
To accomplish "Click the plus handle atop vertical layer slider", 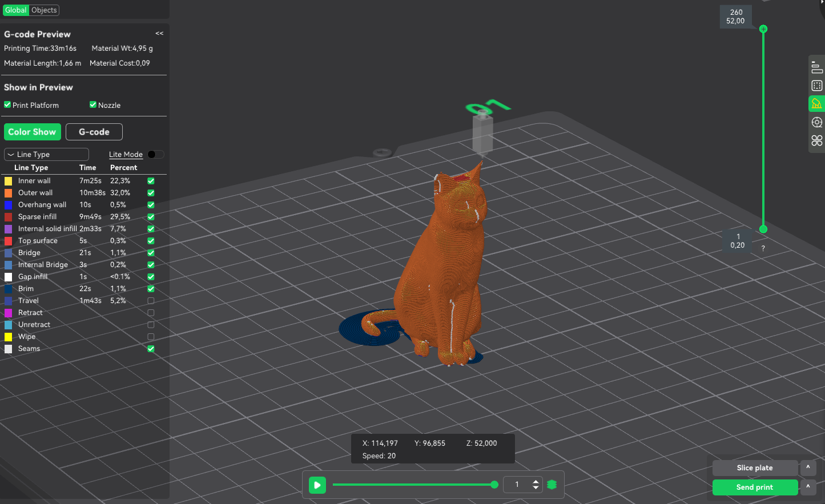I will tap(763, 29).
